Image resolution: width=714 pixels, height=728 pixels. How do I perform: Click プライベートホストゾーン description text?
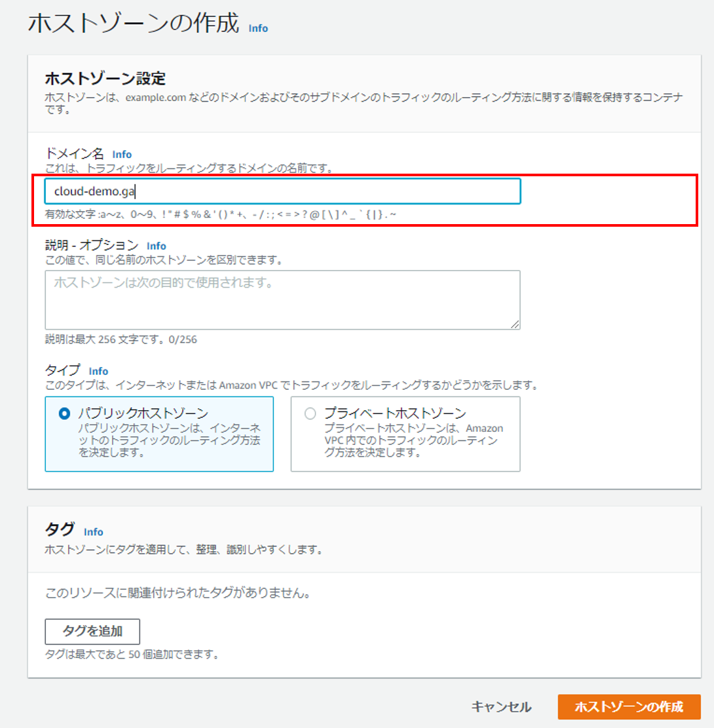(413, 440)
